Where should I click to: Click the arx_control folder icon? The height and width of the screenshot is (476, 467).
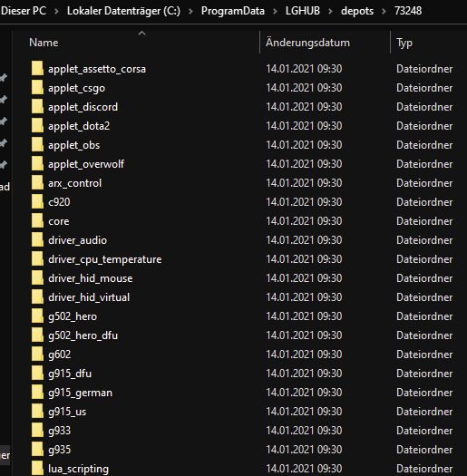(x=37, y=183)
